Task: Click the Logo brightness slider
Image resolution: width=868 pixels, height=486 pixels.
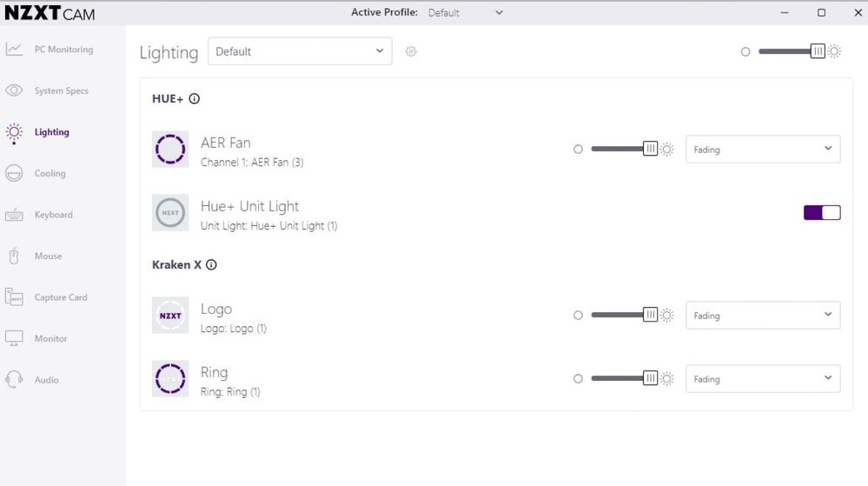Action: (x=624, y=316)
